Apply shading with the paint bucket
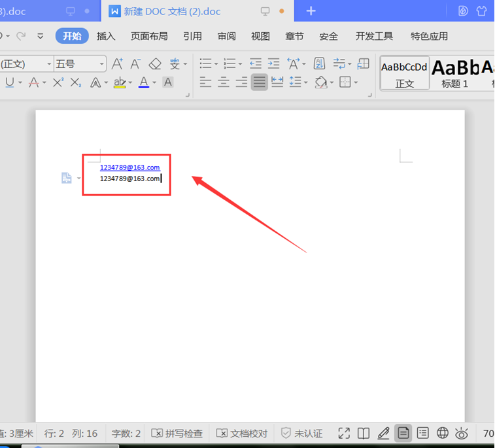The height and width of the screenshot is (448, 495). pos(321,82)
